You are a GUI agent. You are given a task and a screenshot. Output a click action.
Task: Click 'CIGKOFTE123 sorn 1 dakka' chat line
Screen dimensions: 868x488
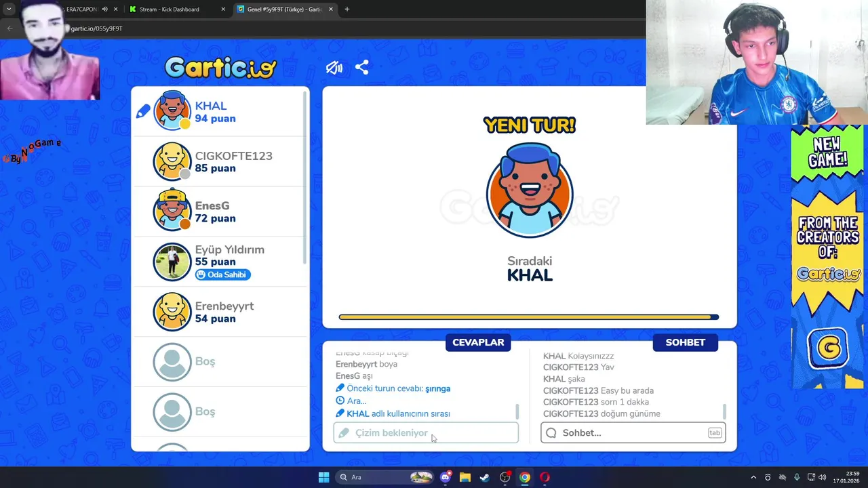point(596,402)
